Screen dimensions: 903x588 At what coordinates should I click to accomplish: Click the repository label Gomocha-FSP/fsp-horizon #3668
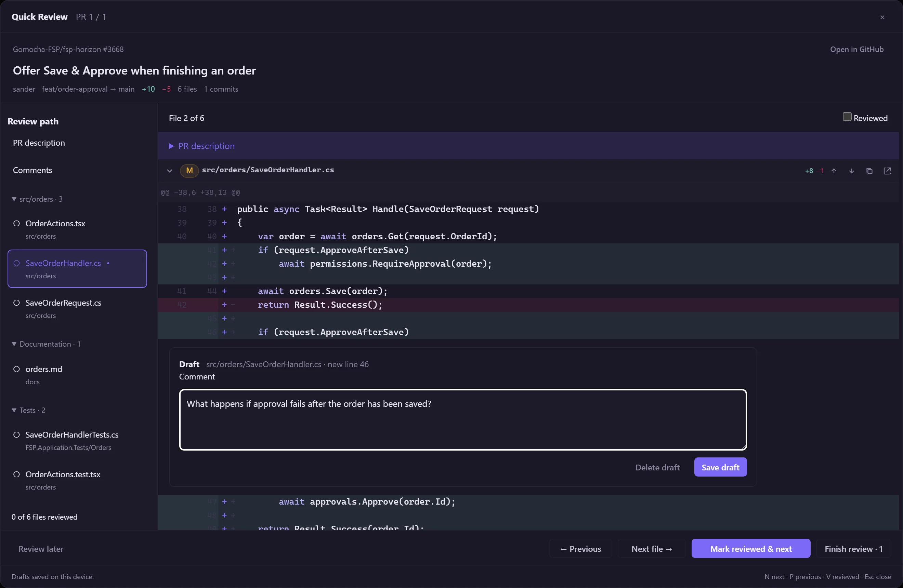68,49
